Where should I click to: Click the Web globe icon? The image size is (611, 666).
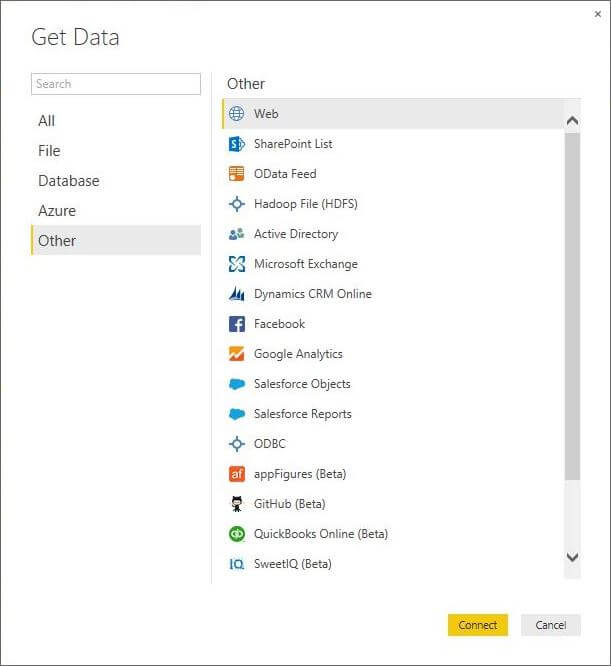click(x=237, y=113)
